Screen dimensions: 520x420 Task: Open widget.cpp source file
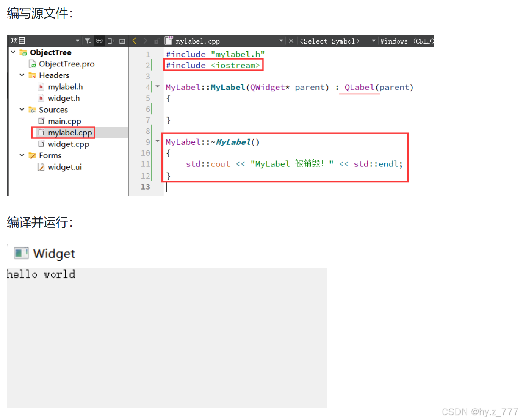(68, 144)
